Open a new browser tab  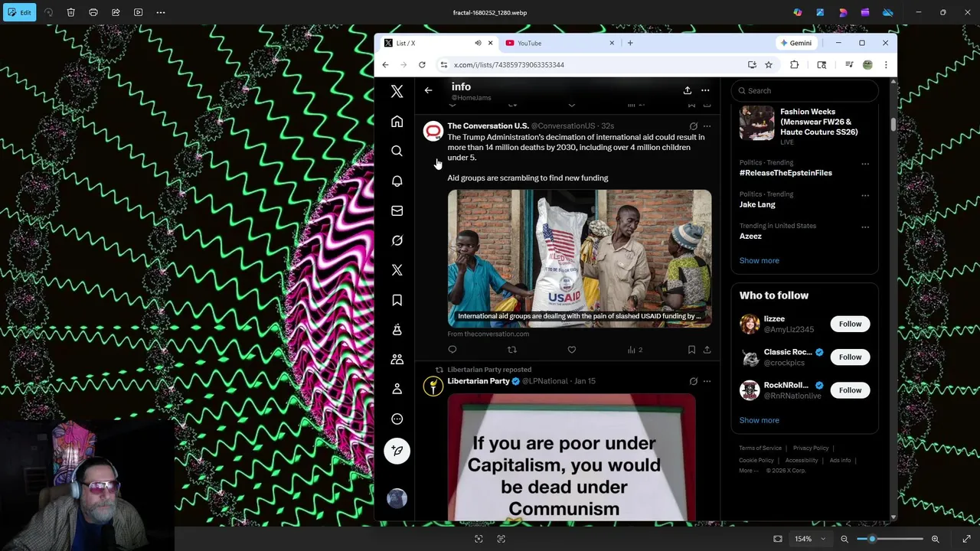[630, 43]
